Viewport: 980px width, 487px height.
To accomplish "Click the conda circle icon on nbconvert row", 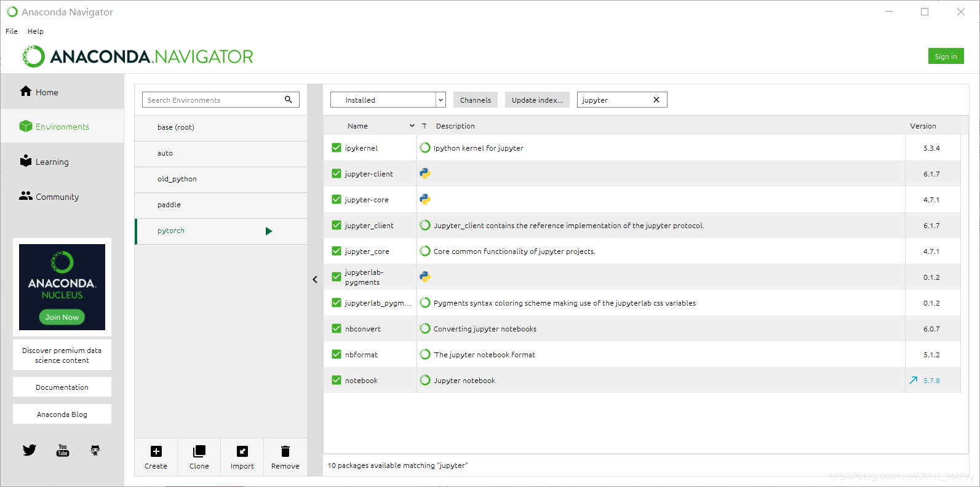I will (x=425, y=328).
